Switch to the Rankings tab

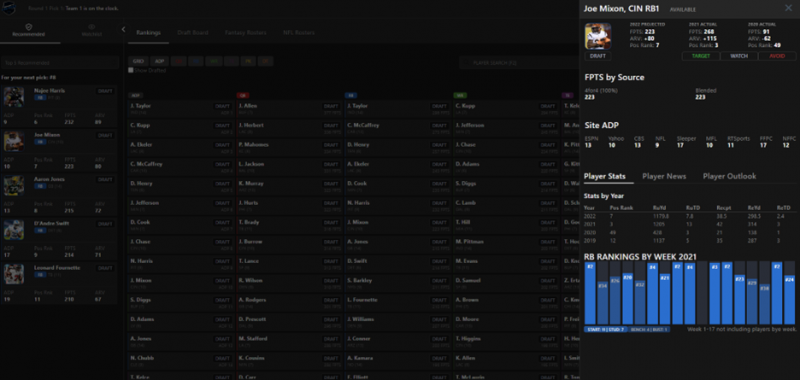click(148, 33)
